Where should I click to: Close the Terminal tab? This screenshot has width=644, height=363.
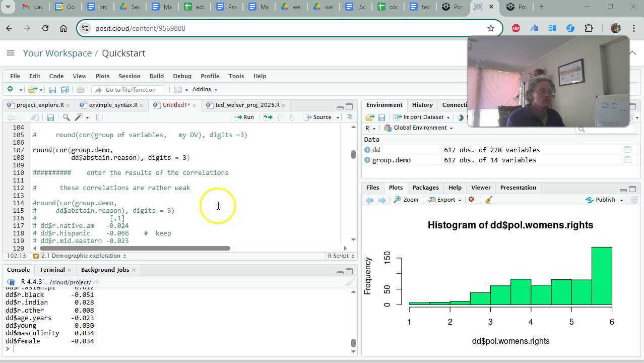point(70,270)
